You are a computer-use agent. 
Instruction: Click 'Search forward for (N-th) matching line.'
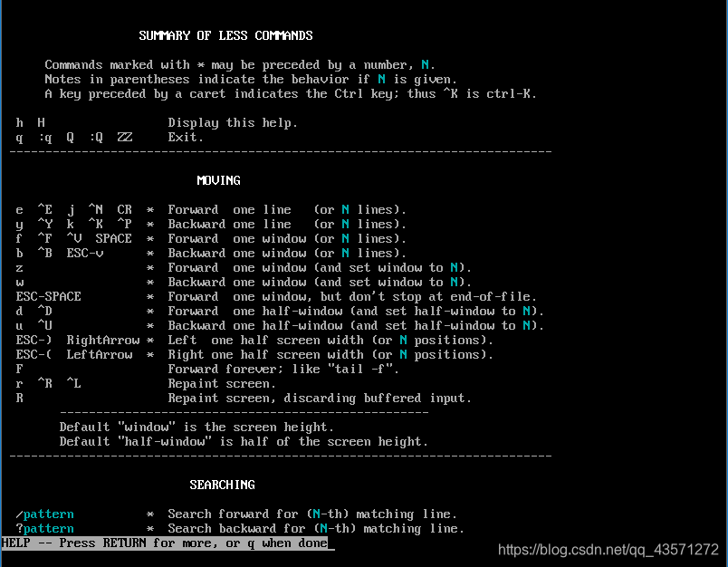pos(312,514)
